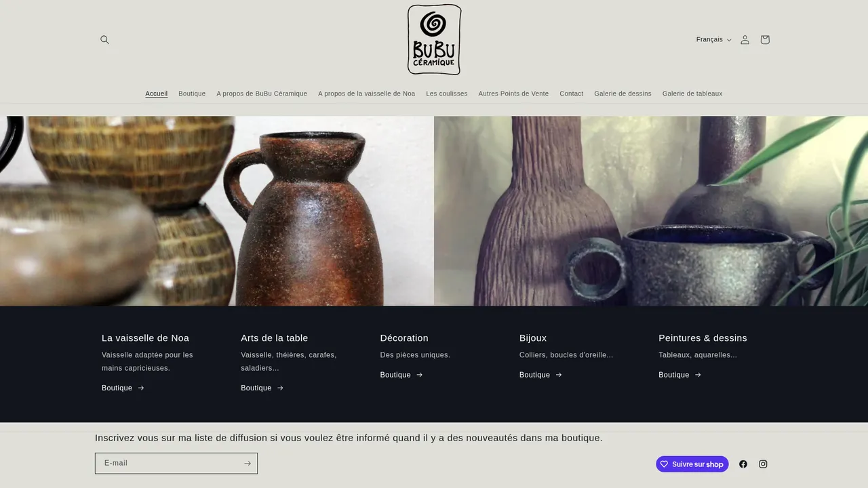Click the 'Inscrivez vous sur ma liste' text
This screenshot has height=488, width=868.
(x=349, y=438)
